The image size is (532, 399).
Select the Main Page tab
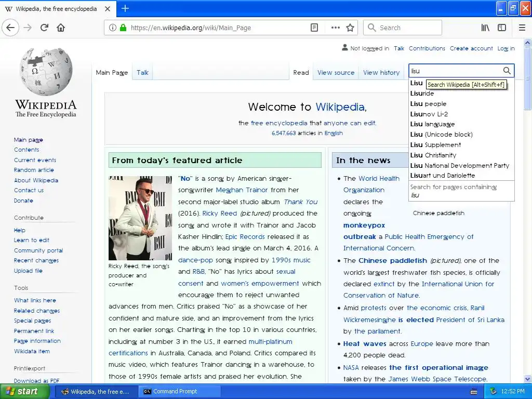(112, 73)
